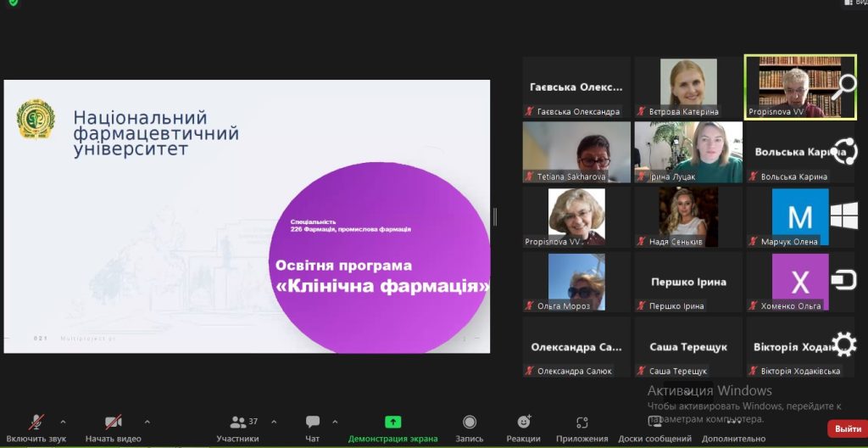Click the green encryption shield icon
Screen dimensions: 868x448
pyautogui.click(x=14, y=3)
